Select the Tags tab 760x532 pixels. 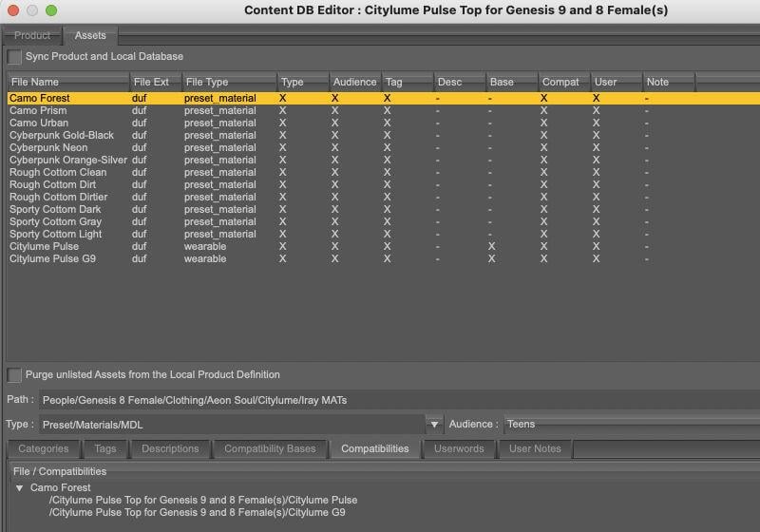(x=105, y=448)
